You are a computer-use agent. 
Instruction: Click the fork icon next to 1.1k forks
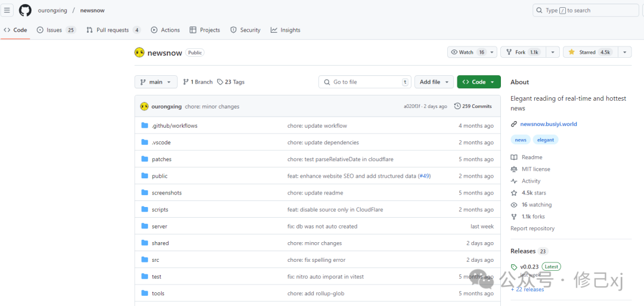(514, 217)
